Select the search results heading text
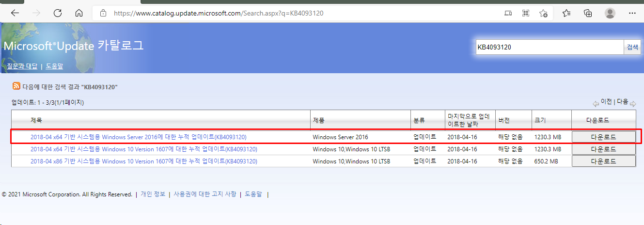 (x=70, y=87)
